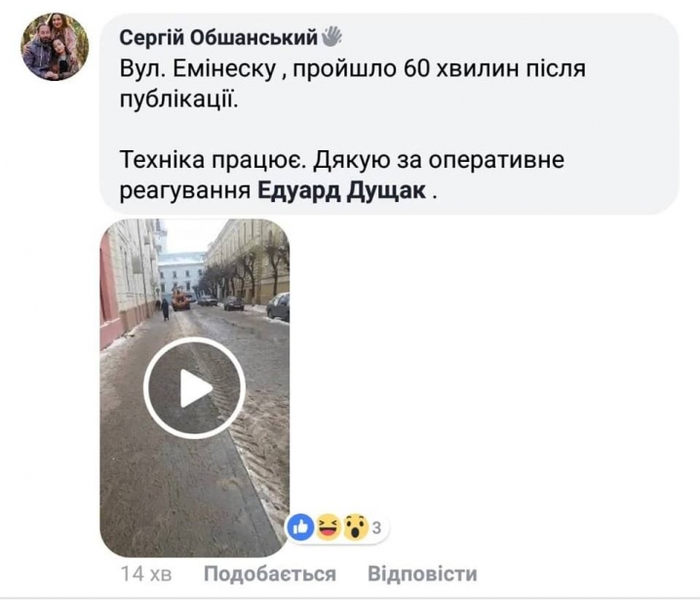The image size is (700, 601).
Task: Click the 14 хв comment timestamp
Action: [x=146, y=575]
